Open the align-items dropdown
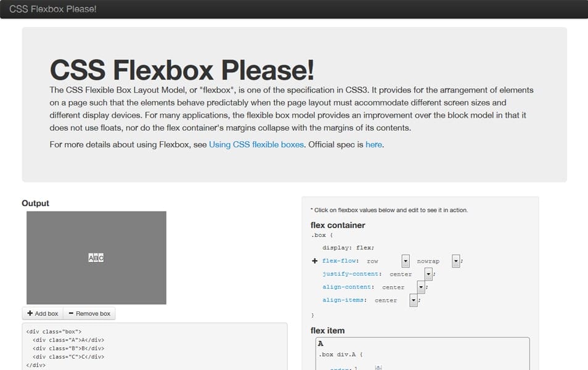 413,300
